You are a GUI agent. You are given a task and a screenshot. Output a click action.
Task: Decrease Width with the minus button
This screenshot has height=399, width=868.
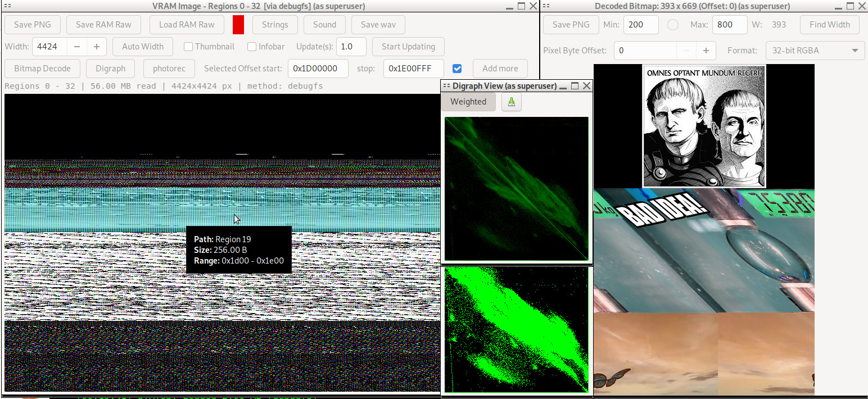tap(77, 47)
